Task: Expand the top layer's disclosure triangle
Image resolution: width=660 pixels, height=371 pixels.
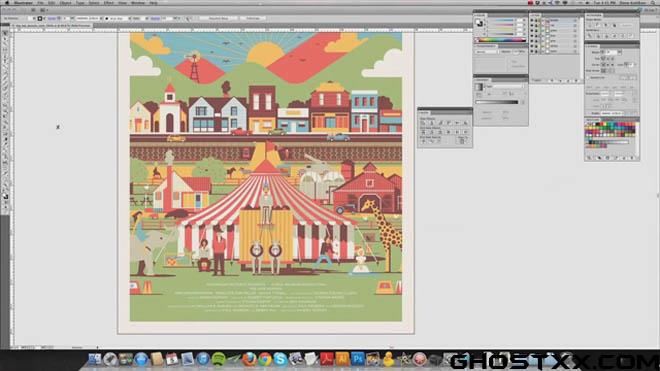Action: (x=543, y=20)
